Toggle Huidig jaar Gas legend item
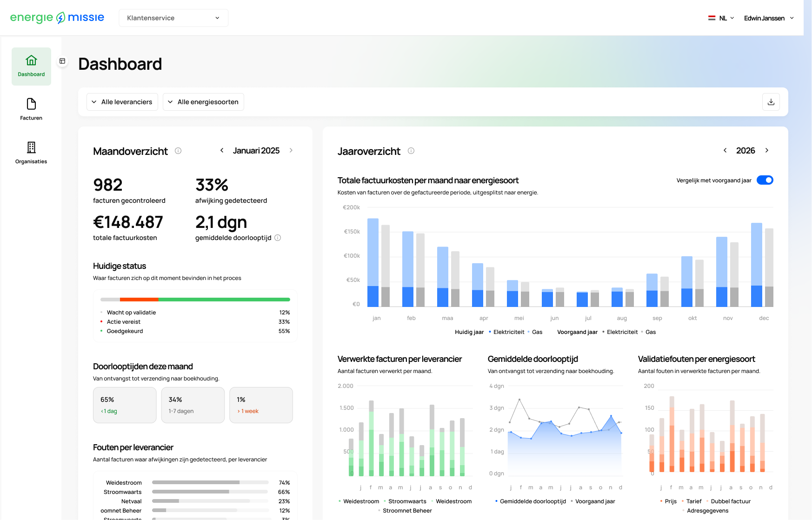 535,332
